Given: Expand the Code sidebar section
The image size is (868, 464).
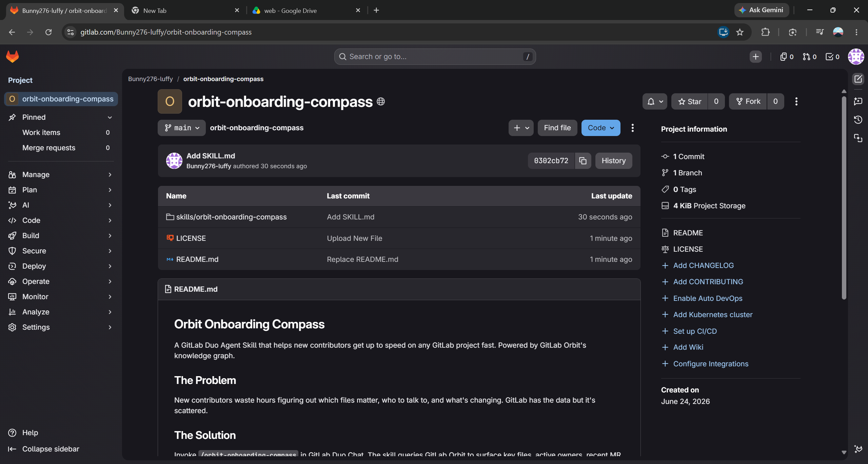Looking at the screenshot, I should coord(61,220).
